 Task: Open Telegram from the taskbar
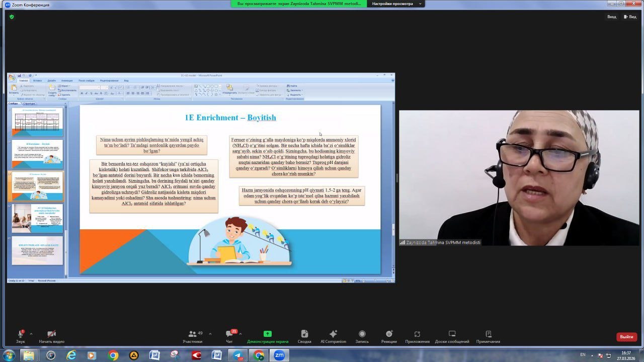237,355
